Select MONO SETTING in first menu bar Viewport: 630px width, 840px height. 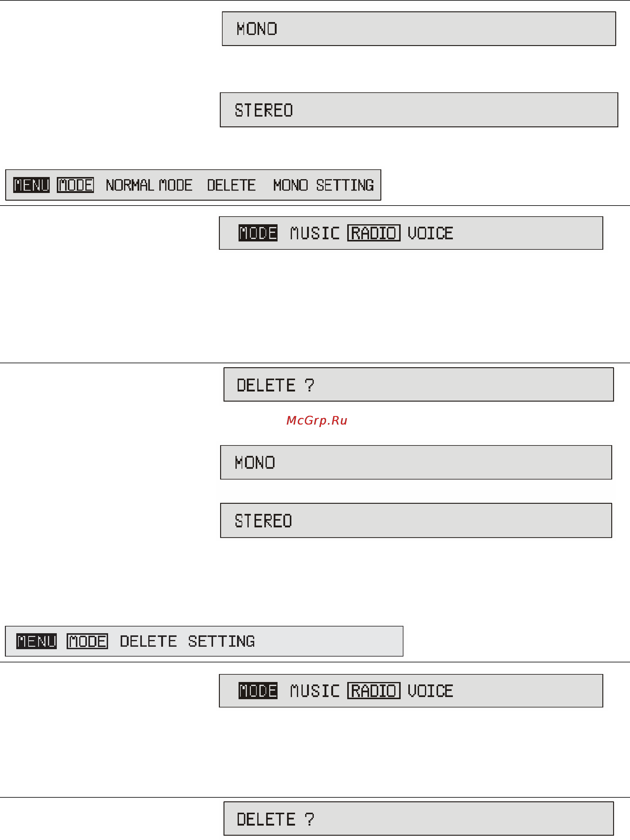323,185
